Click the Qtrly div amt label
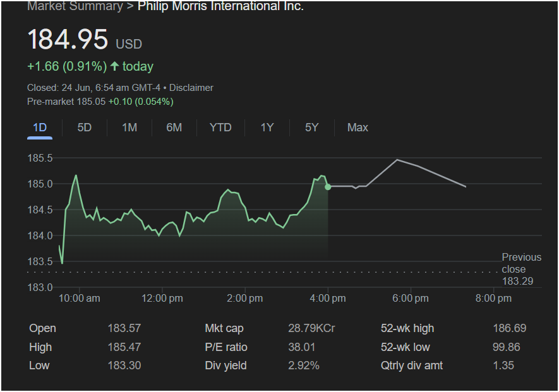 (411, 365)
